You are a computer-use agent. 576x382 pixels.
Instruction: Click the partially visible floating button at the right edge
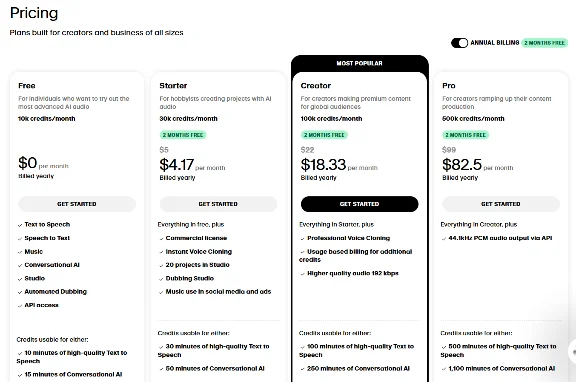tap(572, 352)
